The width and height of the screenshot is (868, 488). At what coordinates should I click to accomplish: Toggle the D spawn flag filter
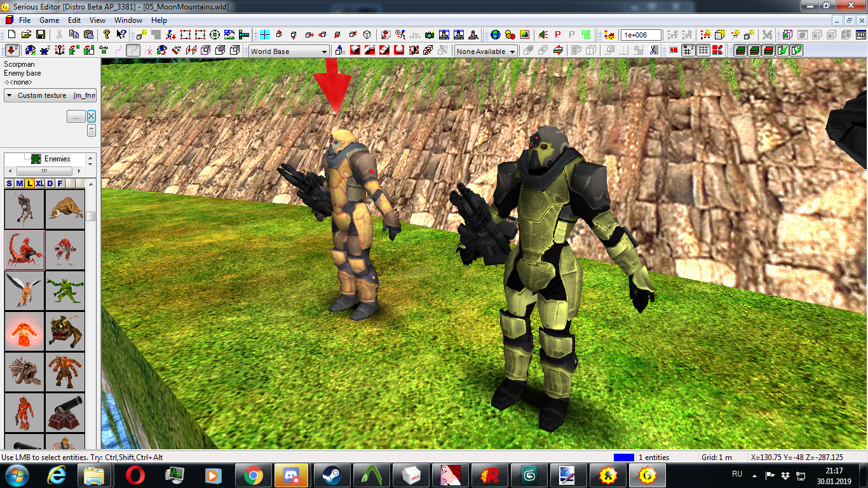(50, 184)
